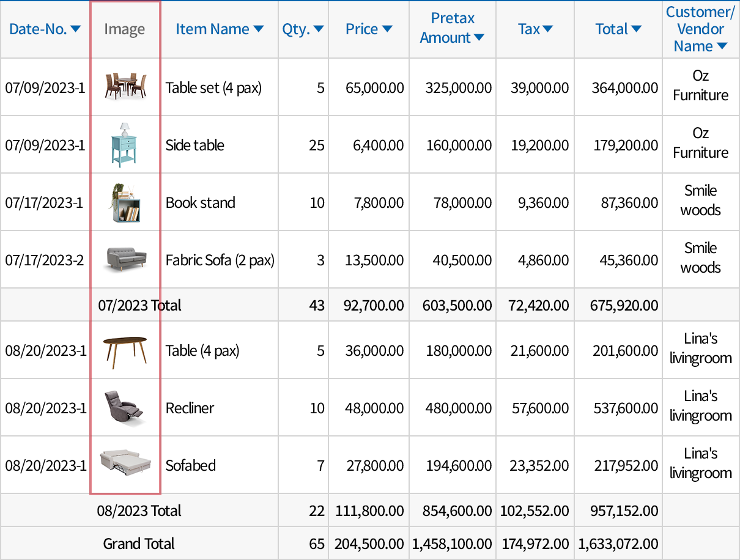Open Customer/Vendor Name sort options

pos(723,46)
